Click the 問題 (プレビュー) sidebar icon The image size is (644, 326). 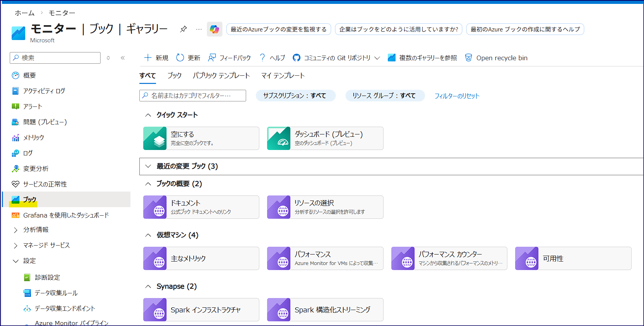click(16, 122)
